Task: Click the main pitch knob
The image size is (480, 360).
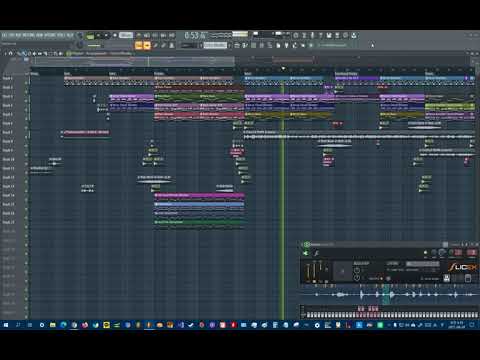Action: pos(80,45)
